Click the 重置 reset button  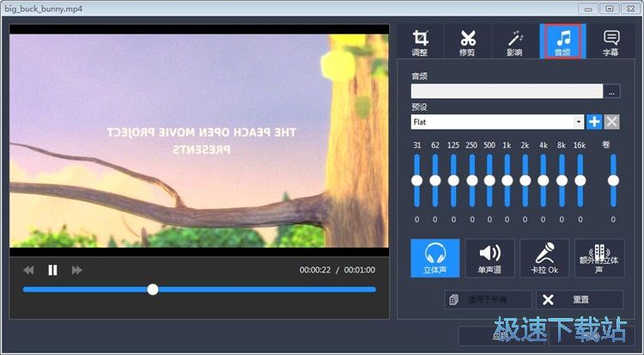[x=580, y=299]
